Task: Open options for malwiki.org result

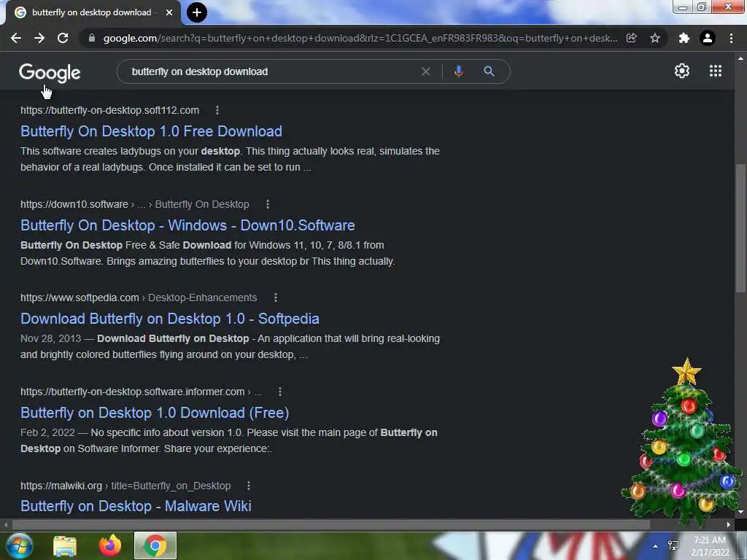Action: point(249,486)
